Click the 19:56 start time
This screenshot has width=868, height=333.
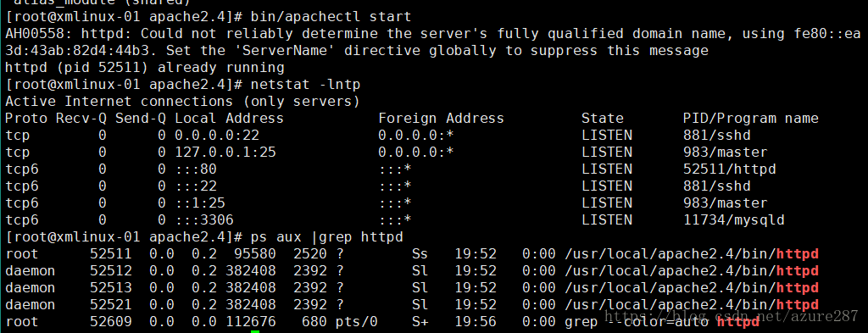[x=476, y=322]
